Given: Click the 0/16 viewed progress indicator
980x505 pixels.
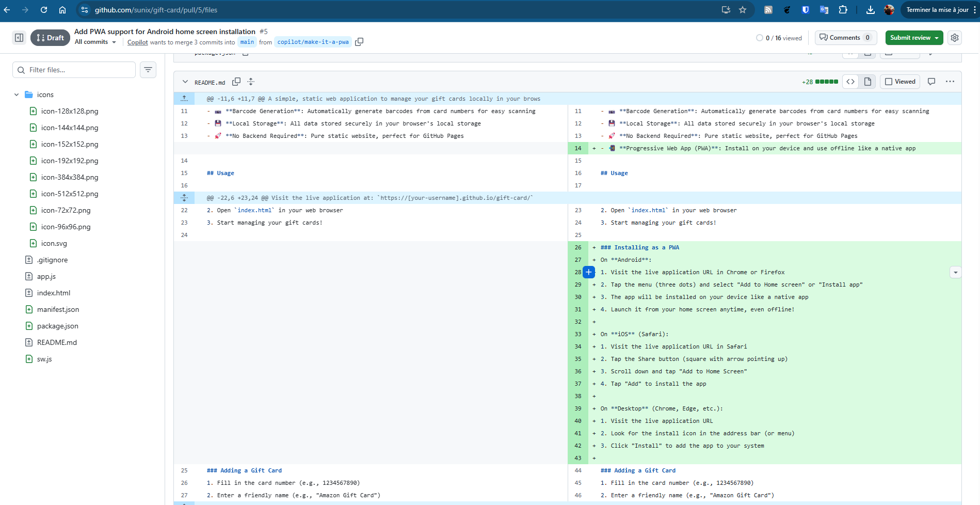Looking at the screenshot, I should point(779,37).
